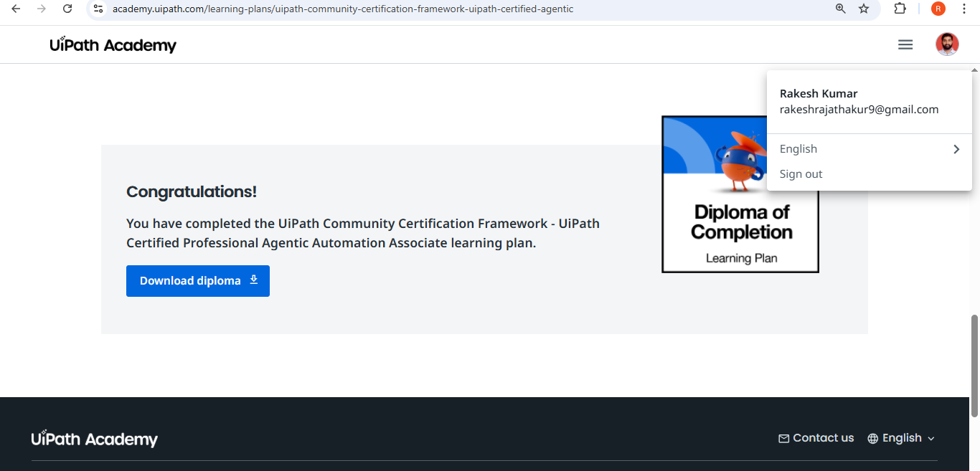Open the Chrome profile R avatar

point(938,9)
